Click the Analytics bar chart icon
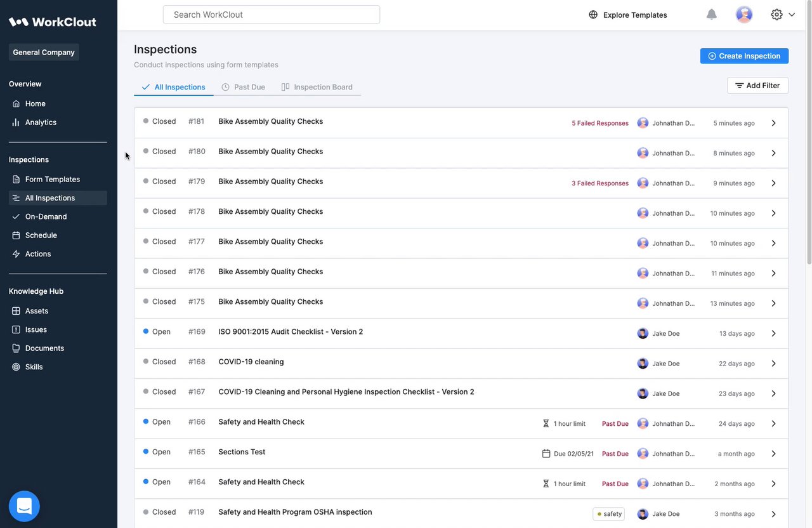Image resolution: width=812 pixels, height=528 pixels. click(x=16, y=122)
